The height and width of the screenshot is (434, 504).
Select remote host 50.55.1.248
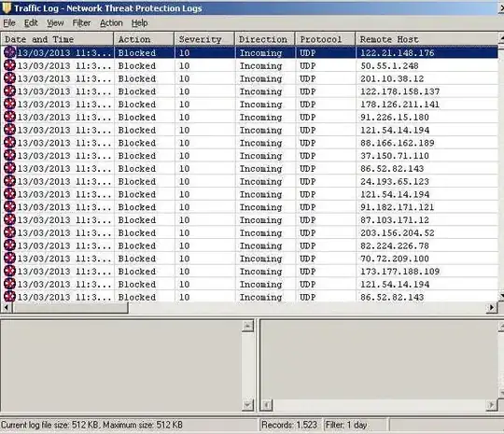coord(389,65)
